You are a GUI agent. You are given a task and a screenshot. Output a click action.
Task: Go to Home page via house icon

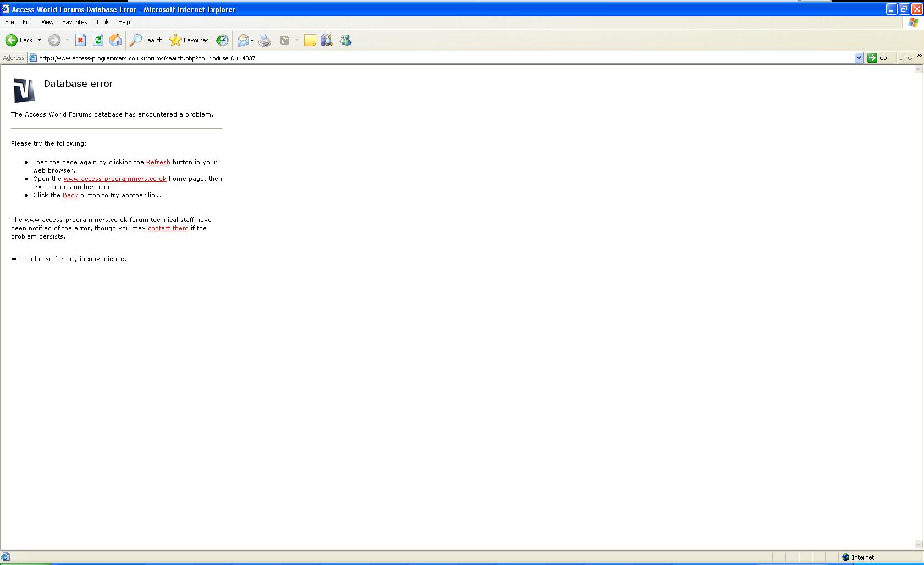click(116, 40)
